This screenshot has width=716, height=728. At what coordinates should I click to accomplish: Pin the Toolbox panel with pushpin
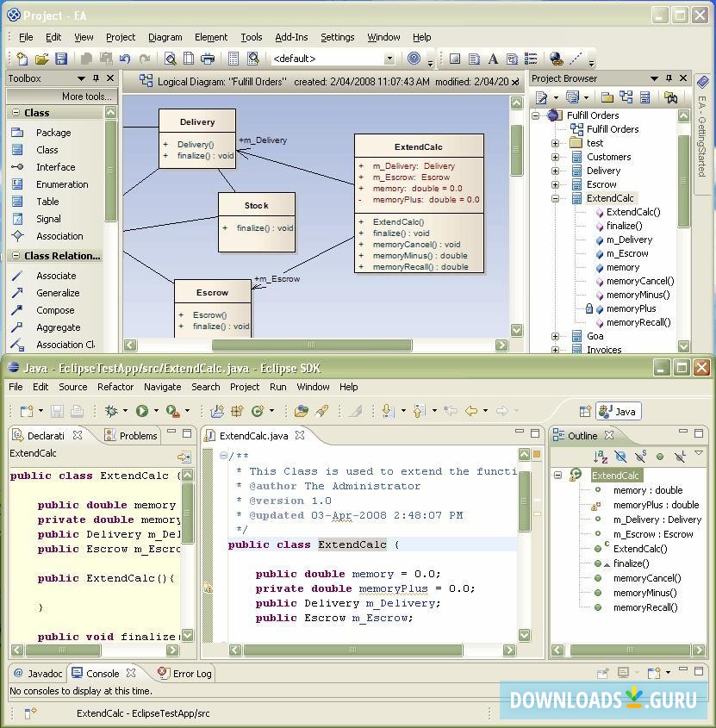[97, 78]
